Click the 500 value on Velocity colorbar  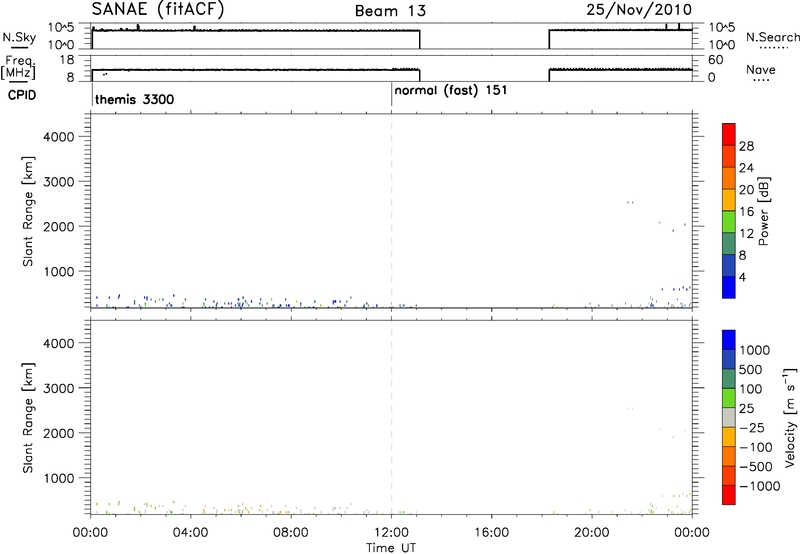[x=750, y=370]
